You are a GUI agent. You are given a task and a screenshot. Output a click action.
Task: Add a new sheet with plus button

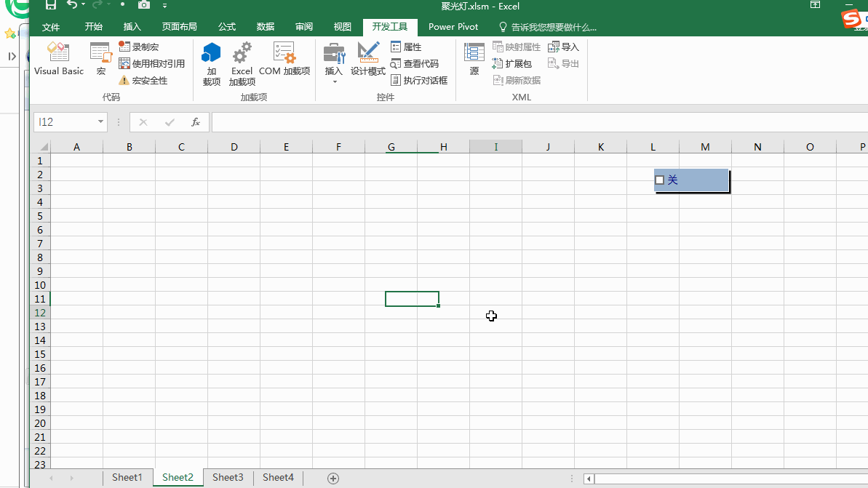[x=333, y=479]
